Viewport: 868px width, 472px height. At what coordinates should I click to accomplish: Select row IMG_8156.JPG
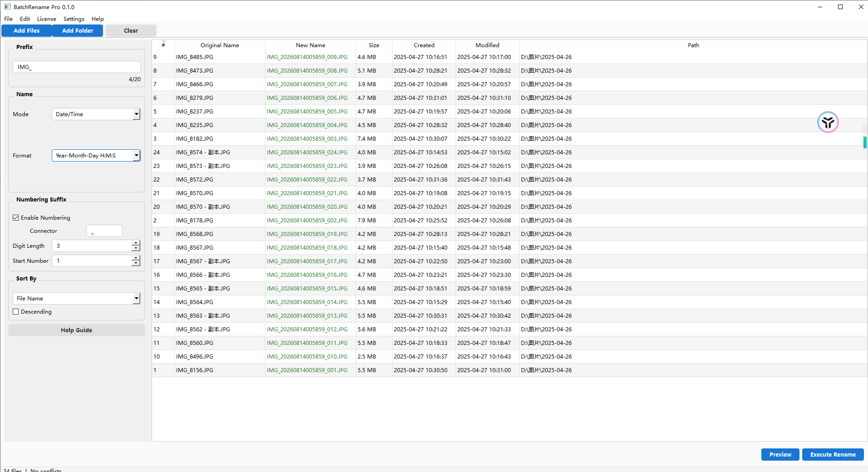pyautogui.click(x=510, y=370)
